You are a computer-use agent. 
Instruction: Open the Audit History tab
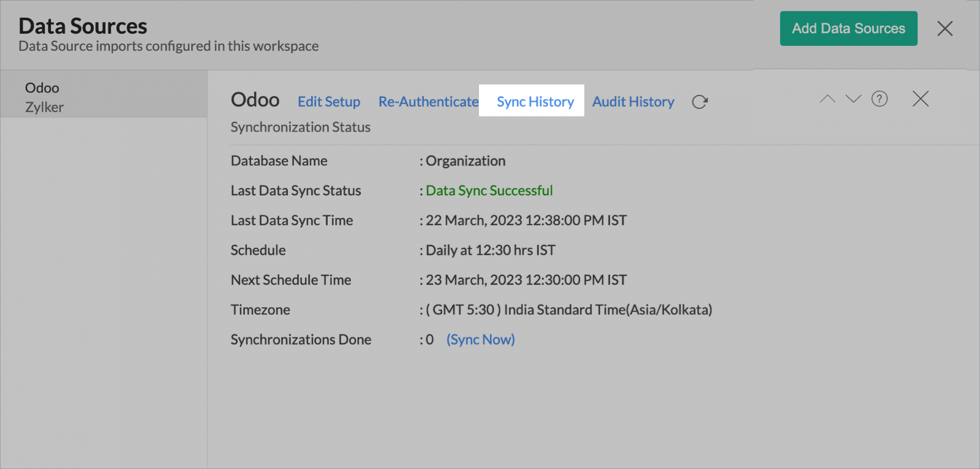(633, 102)
